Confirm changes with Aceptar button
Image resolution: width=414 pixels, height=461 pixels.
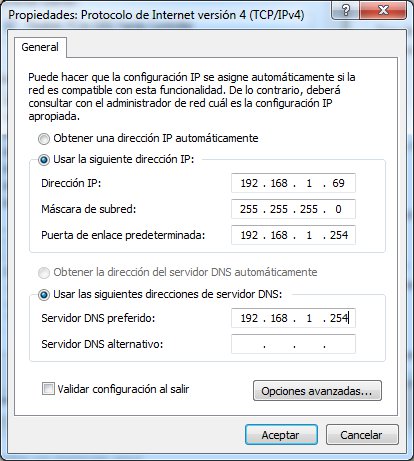pos(281,435)
